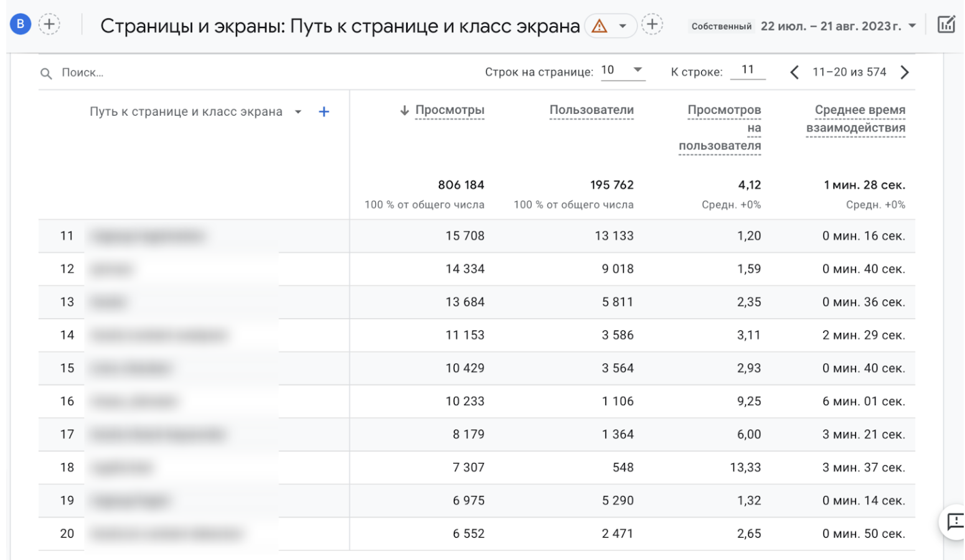
Task: Click the Поиск search field
Action: coord(100,73)
